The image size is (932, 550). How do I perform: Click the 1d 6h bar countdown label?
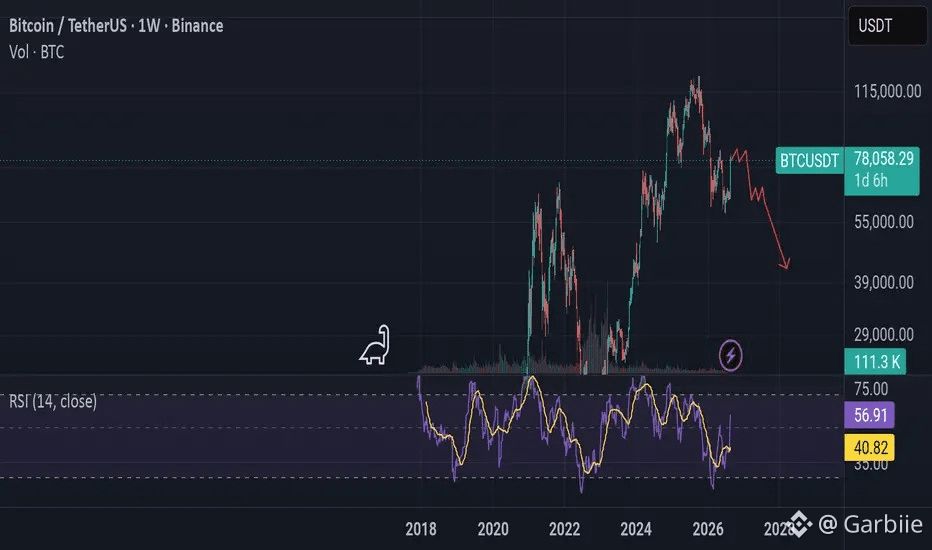(871, 180)
